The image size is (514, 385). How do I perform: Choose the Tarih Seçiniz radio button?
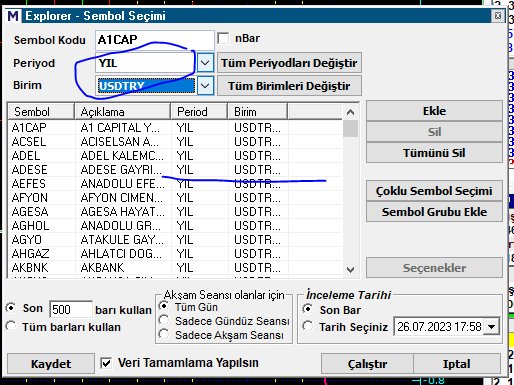pos(308,326)
